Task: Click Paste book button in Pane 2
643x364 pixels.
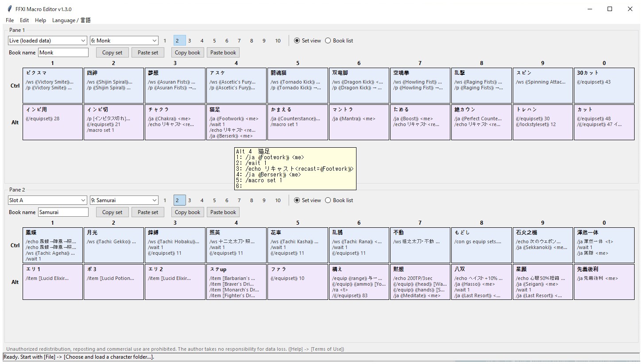Action: (x=223, y=212)
